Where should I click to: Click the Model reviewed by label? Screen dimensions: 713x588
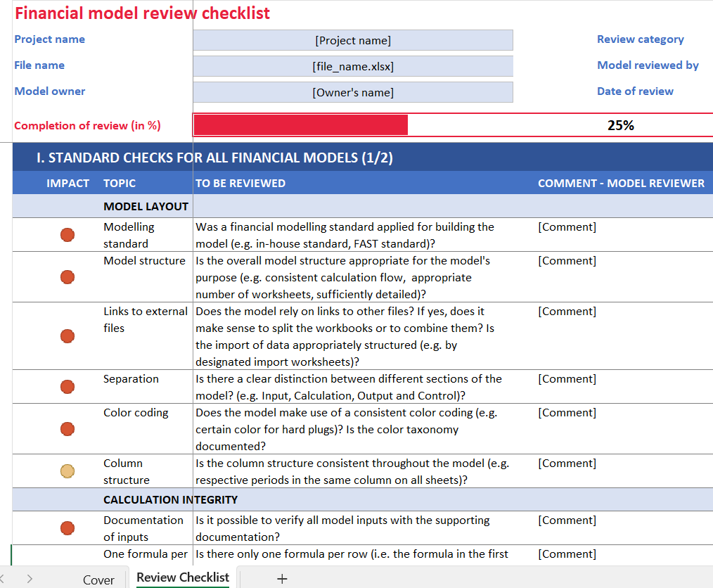click(x=648, y=65)
